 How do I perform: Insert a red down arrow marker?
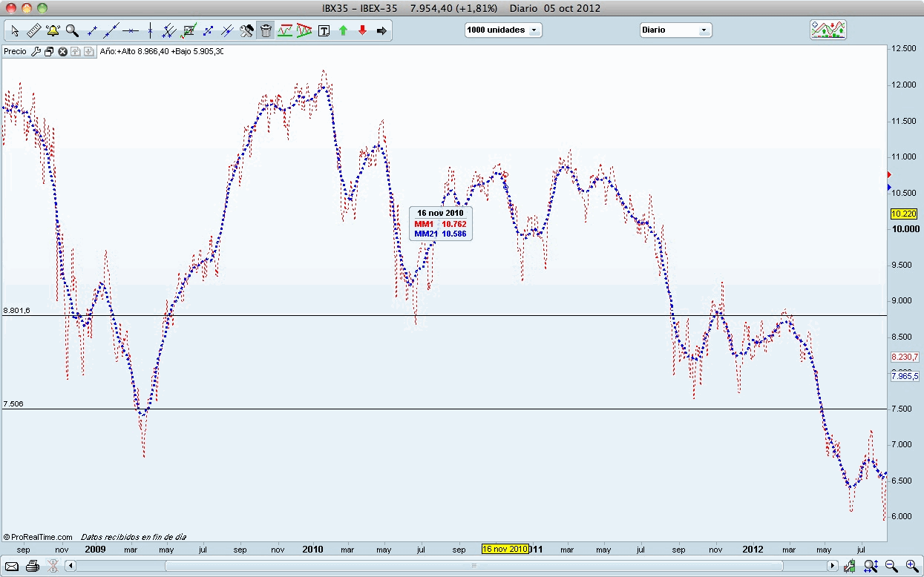(x=362, y=30)
